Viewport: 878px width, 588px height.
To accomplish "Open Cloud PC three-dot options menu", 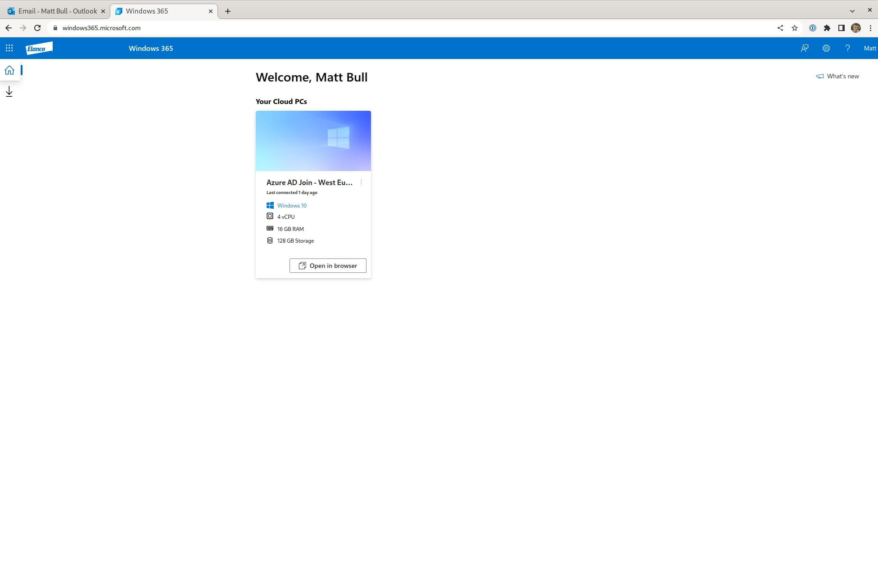I will pyautogui.click(x=361, y=182).
